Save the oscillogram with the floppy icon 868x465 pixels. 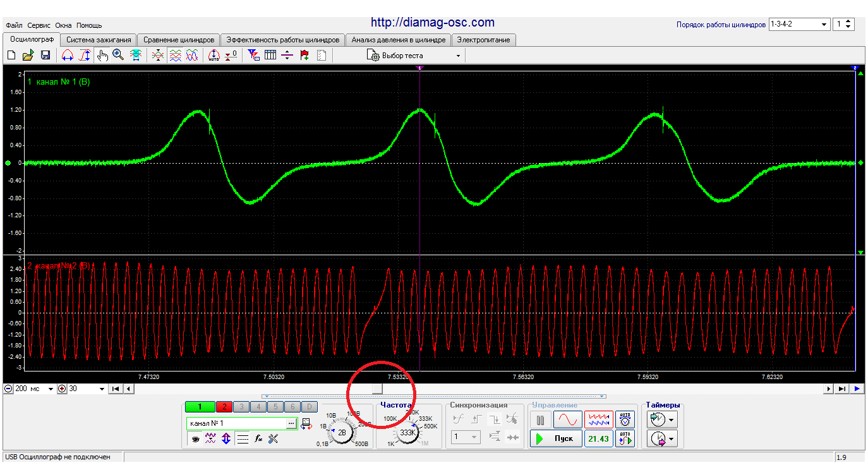(x=45, y=56)
